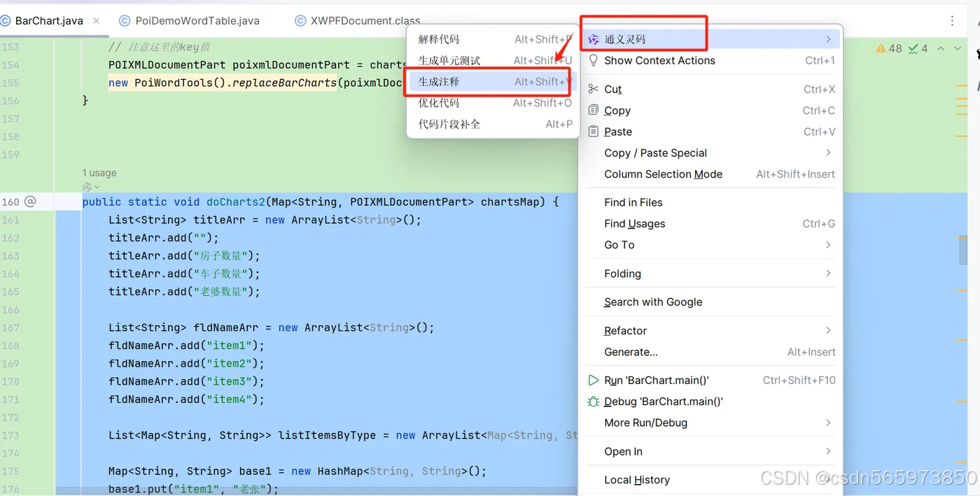Click the @ gutter icon on line 160
980x496 pixels.
pyautogui.click(x=30, y=201)
